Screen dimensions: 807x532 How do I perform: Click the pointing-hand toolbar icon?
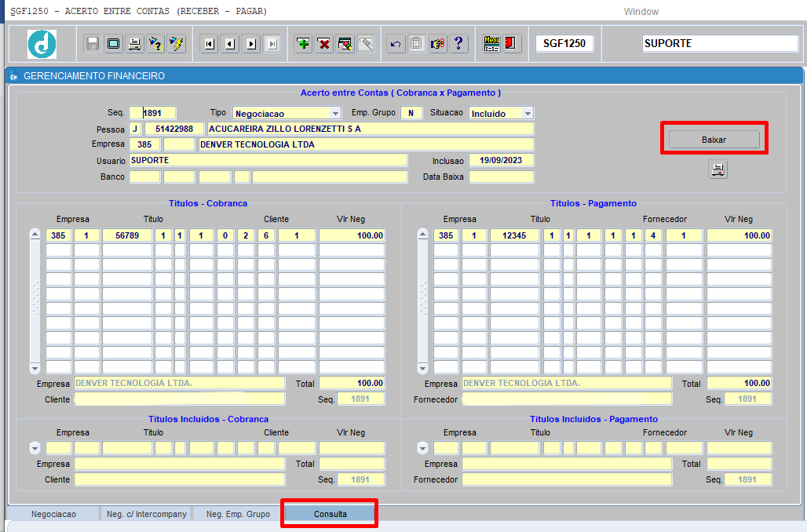pyautogui.click(x=437, y=44)
